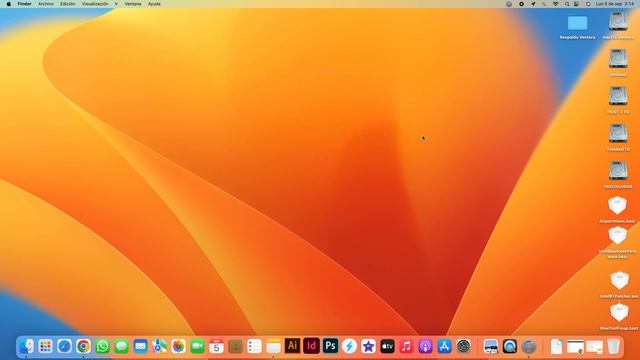This screenshot has width=640, height=360.
Task: Open the Music app in the Dock
Action: (406, 346)
